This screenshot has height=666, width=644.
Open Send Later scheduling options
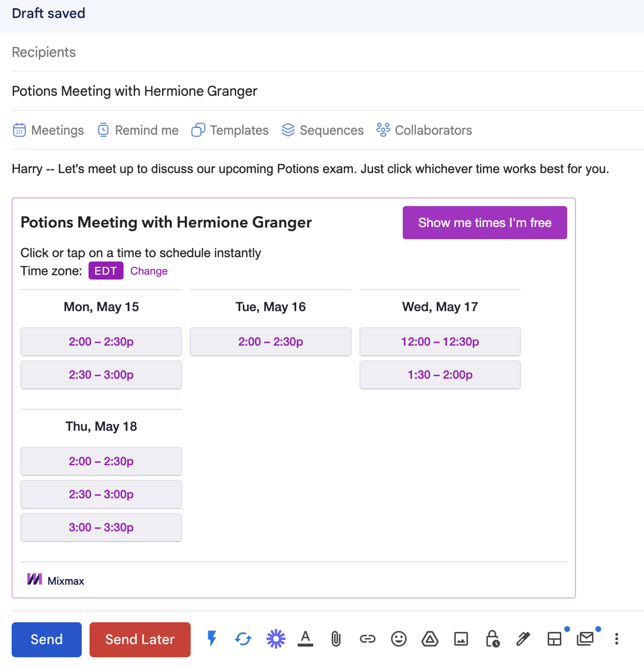click(x=140, y=639)
